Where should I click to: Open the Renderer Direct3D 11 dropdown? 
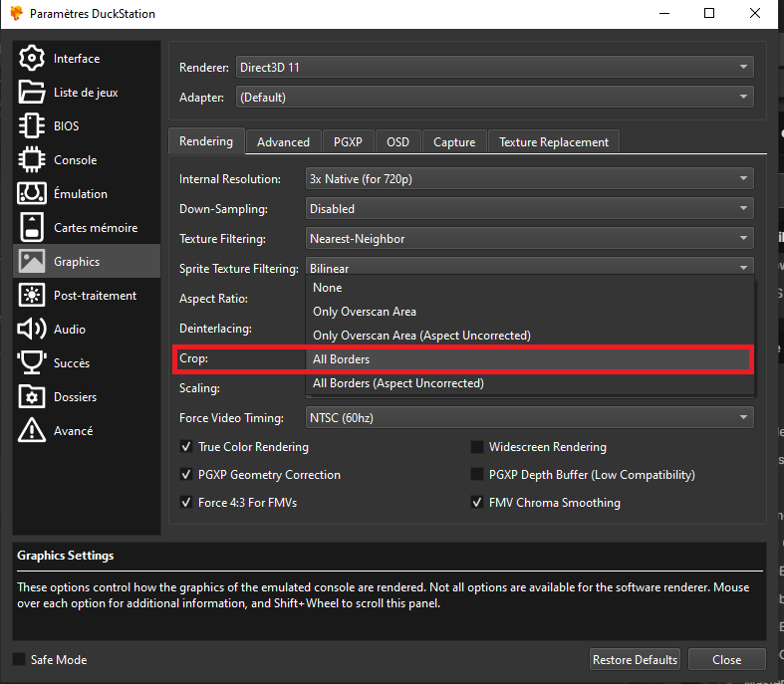coord(494,67)
